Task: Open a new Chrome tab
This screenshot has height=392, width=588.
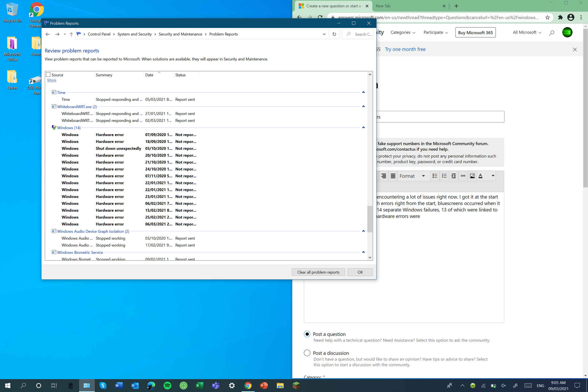Action: (x=456, y=6)
